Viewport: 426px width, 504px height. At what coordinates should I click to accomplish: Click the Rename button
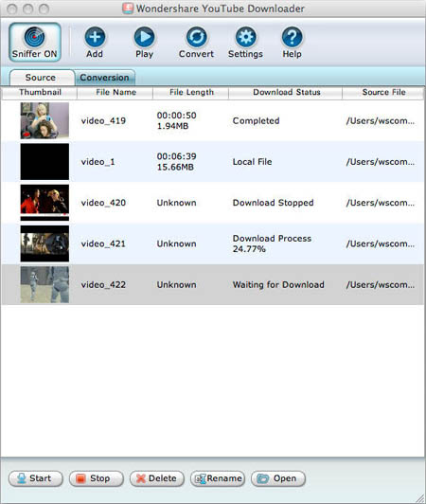(x=218, y=478)
